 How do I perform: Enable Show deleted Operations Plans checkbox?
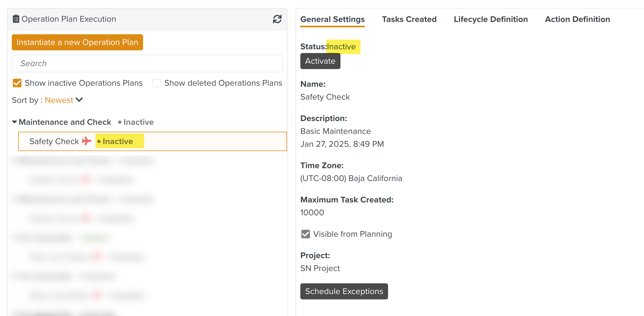157,83
